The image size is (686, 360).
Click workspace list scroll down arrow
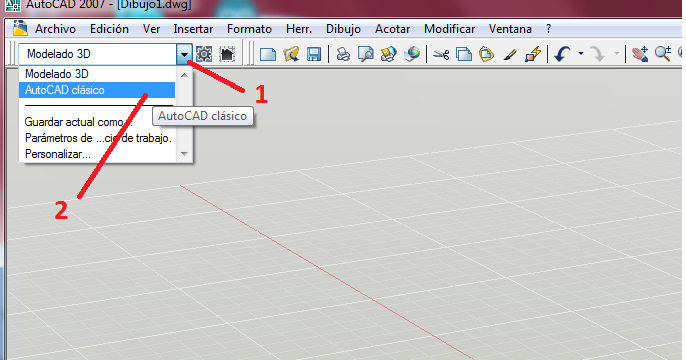184,154
